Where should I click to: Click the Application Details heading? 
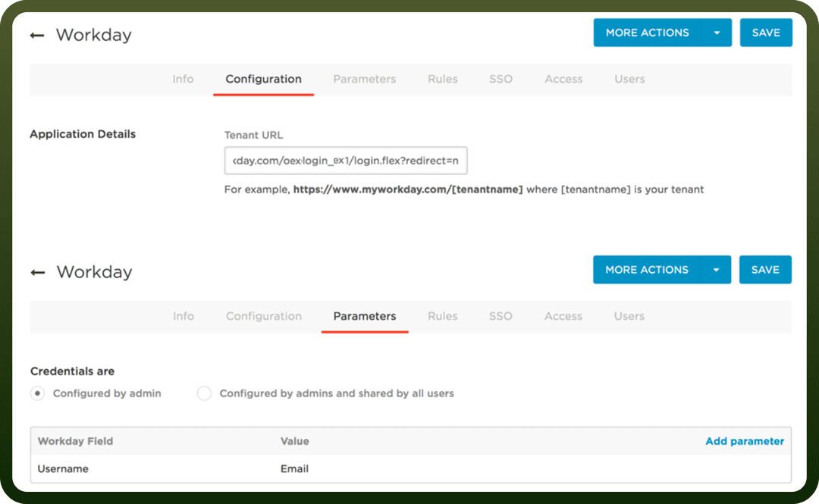click(83, 134)
